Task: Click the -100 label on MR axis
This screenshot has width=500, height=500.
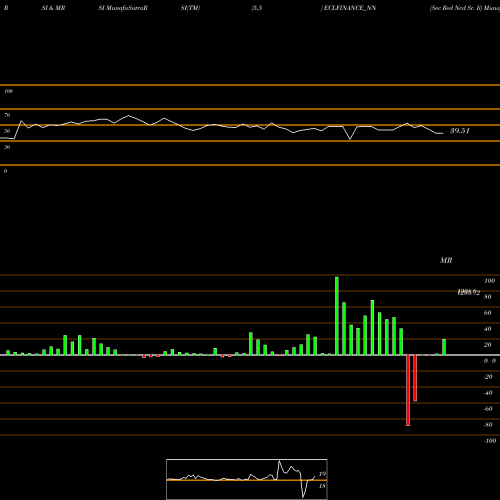Action: pos(490,441)
